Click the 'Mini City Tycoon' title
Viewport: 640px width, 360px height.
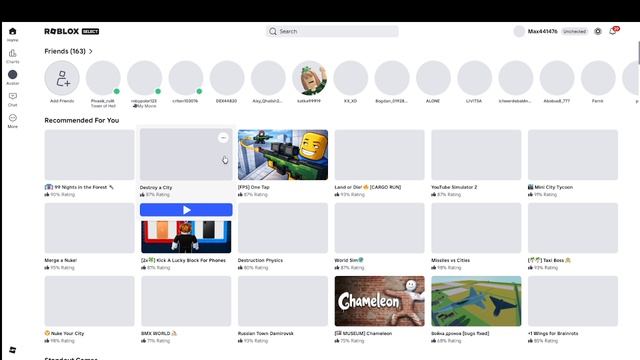pos(553,187)
